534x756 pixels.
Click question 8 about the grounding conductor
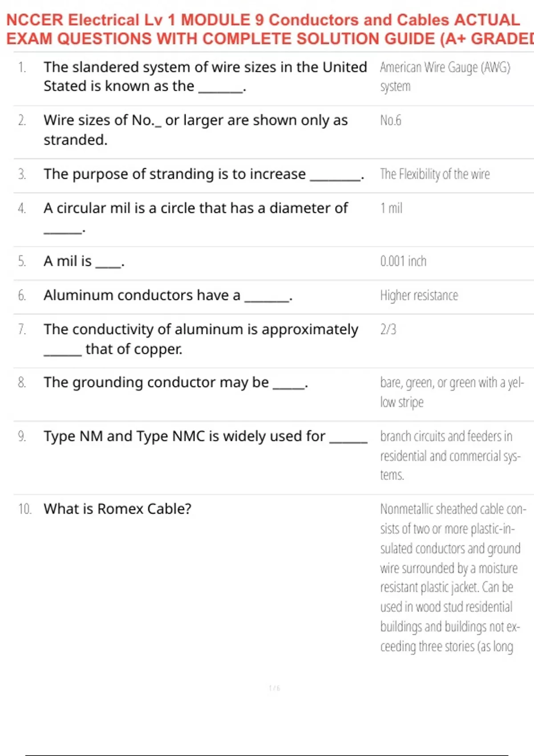point(176,383)
